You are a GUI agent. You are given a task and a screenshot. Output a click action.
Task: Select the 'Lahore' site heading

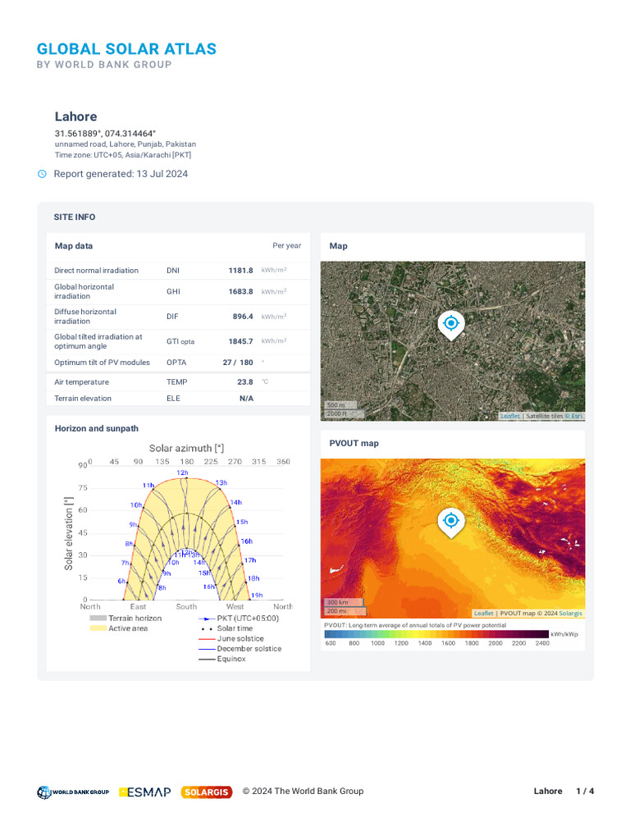[x=76, y=116]
